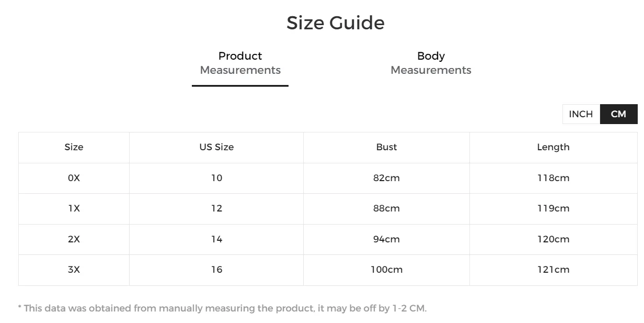Click US size 10 cell
The height and width of the screenshot is (323, 644).
pos(216,178)
